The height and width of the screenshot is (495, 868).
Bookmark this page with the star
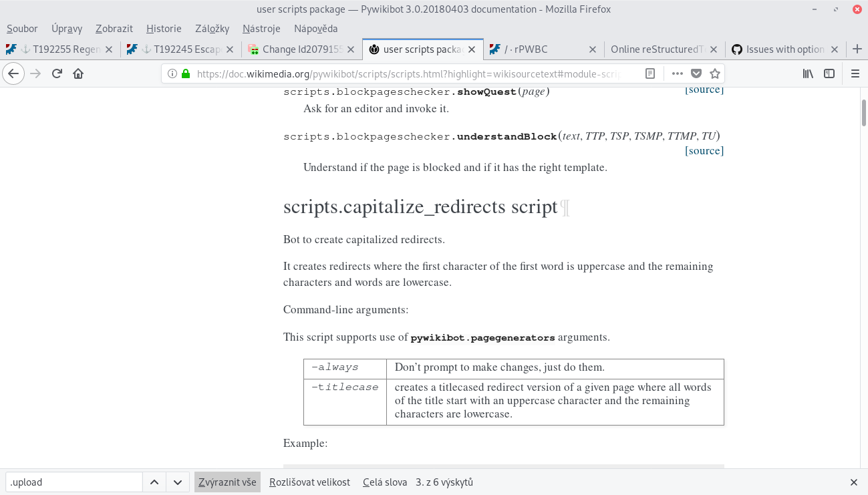tap(715, 73)
